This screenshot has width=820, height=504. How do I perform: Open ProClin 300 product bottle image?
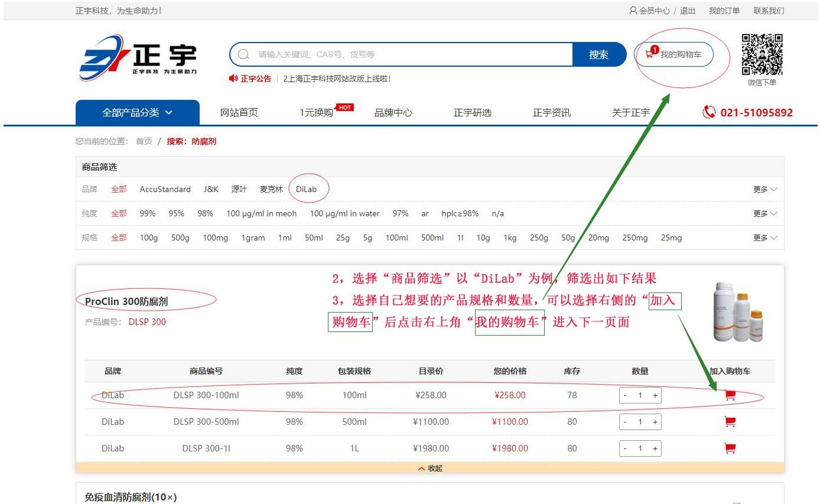(x=738, y=311)
